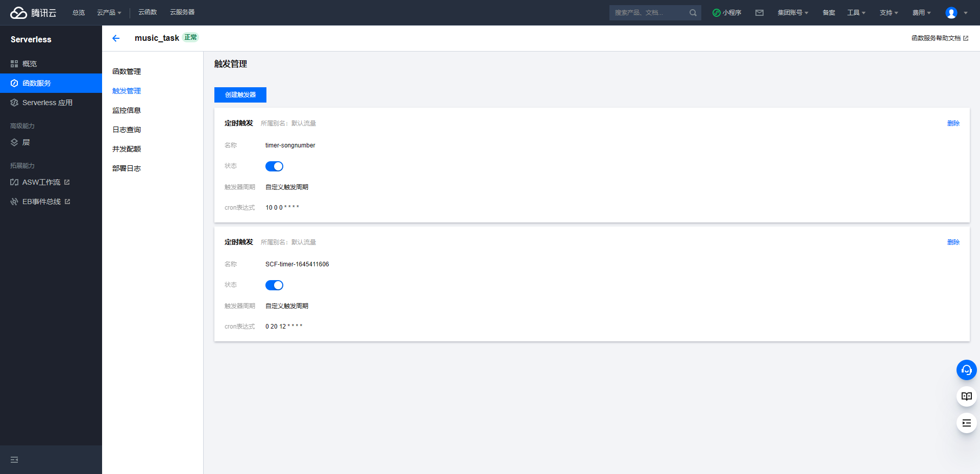Click the 层 layers icon

(14, 142)
